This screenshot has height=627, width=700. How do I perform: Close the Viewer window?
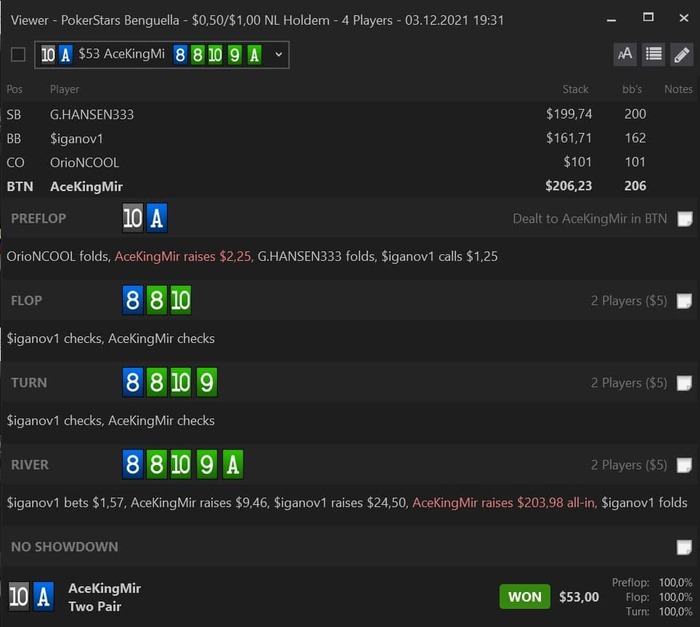pos(683,18)
